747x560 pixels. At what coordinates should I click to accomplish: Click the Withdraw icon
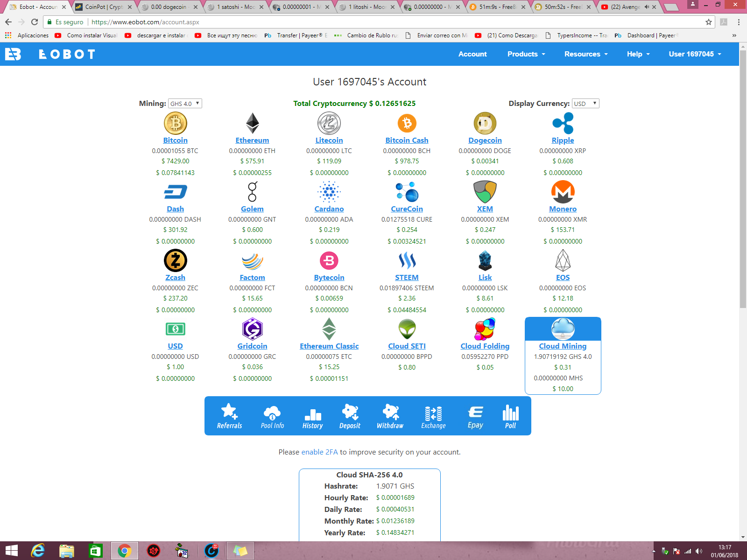click(390, 413)
